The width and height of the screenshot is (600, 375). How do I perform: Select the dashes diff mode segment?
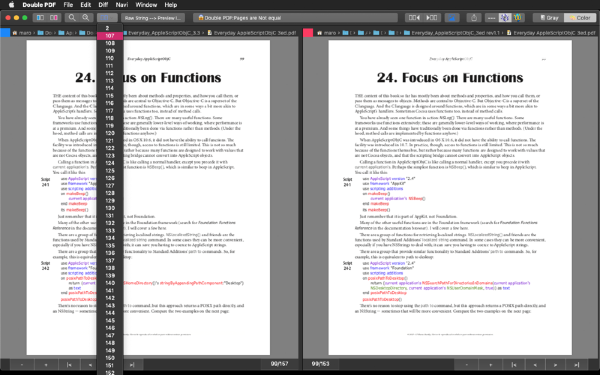[x=492, y=18]
